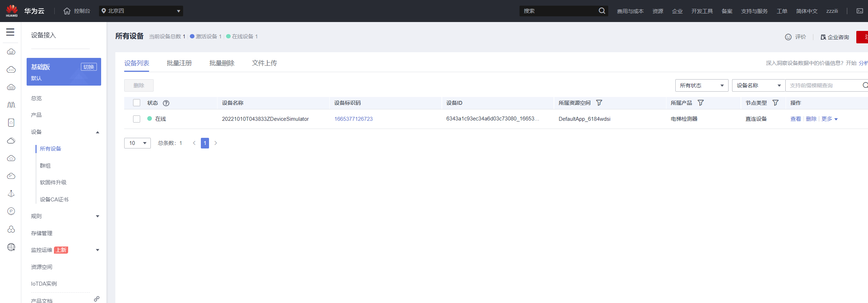Open the 简体中文 language menu
The image size is (868, 303).
pyautogui.click(x=807, y=11)
